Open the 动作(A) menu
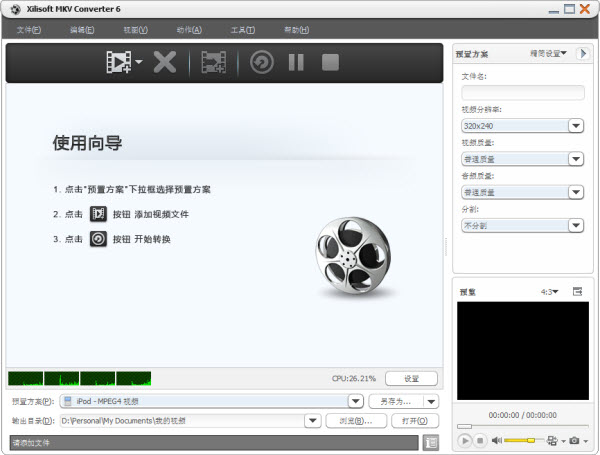Viewport: 600px width, 455px height. (x=189, y=30)
